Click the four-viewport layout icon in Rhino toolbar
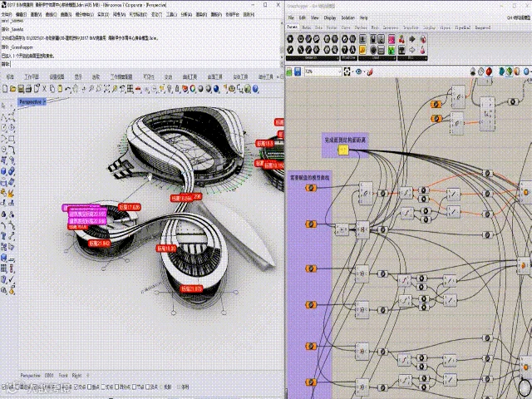 pos(130,89)
